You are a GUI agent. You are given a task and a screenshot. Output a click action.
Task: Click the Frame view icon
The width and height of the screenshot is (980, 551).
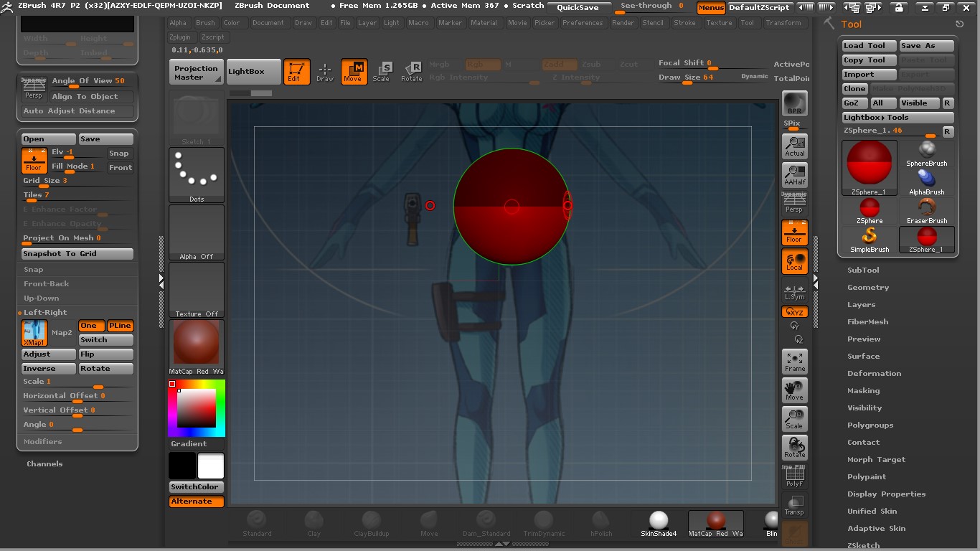pyautogui.click(x=794, y=362)
